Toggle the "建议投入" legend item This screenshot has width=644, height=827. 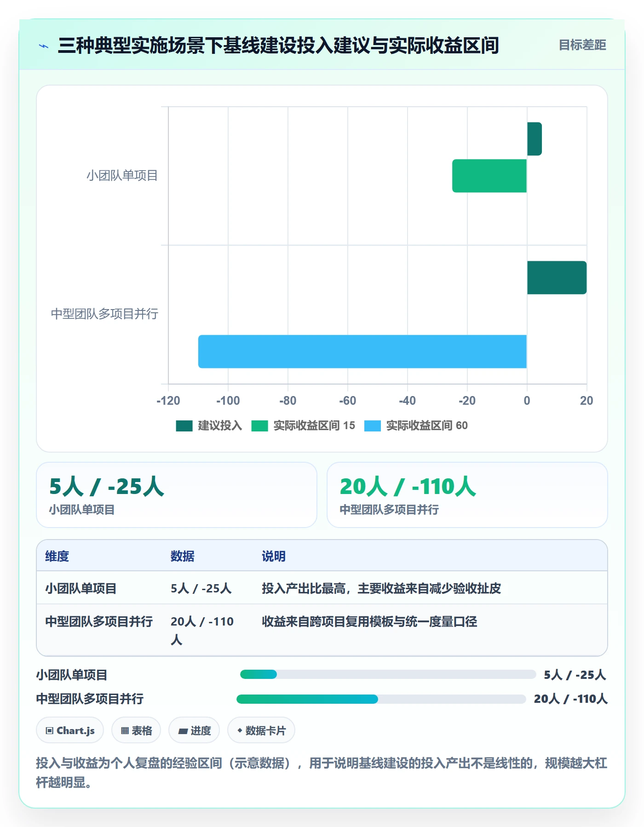[x=209, y=425]
